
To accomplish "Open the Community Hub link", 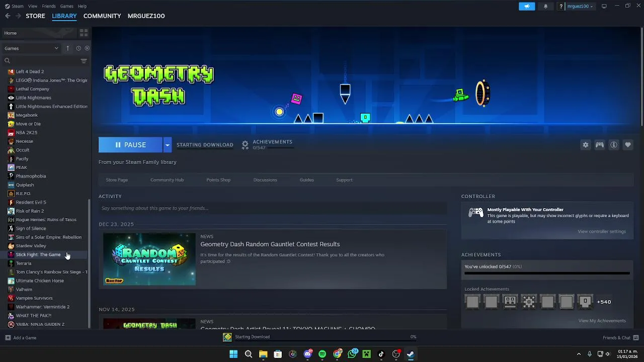I will coord(167,179).
